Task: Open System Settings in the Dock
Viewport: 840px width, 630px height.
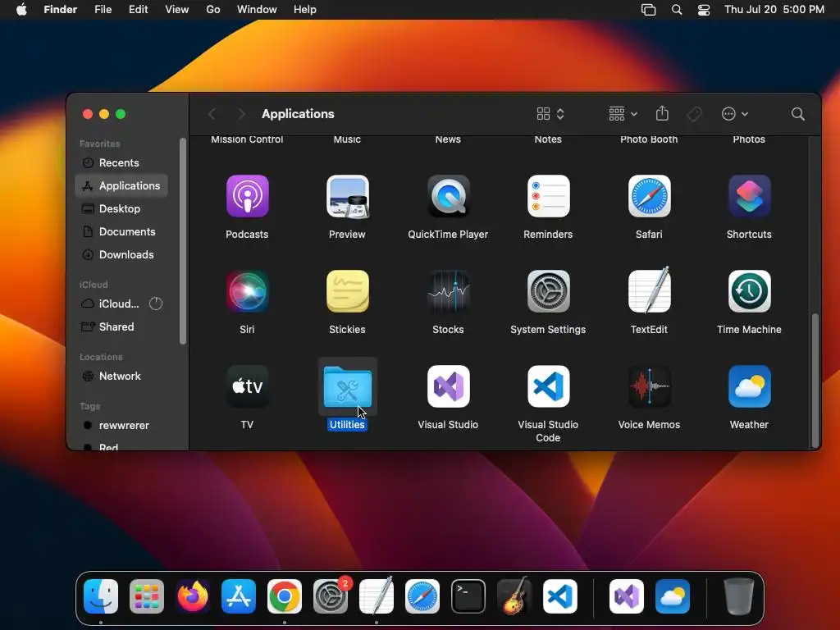Action: pos(331,596)
